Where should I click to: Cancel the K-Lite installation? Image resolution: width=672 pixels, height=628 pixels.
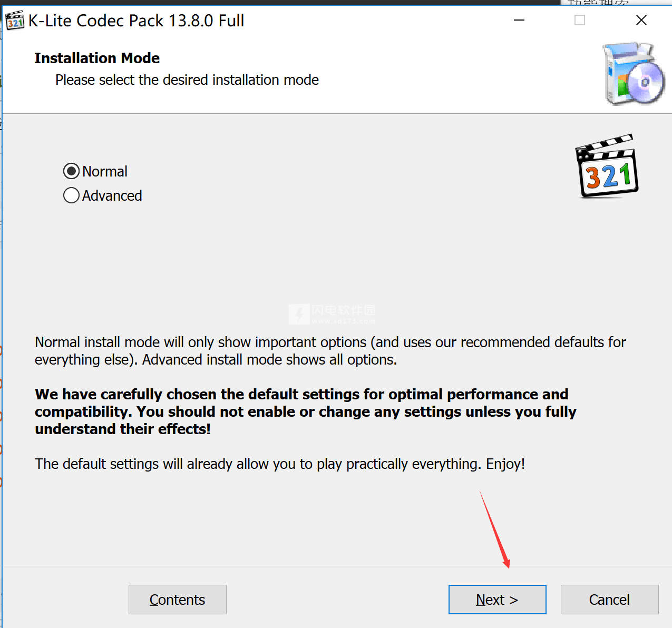click(609, 600)
